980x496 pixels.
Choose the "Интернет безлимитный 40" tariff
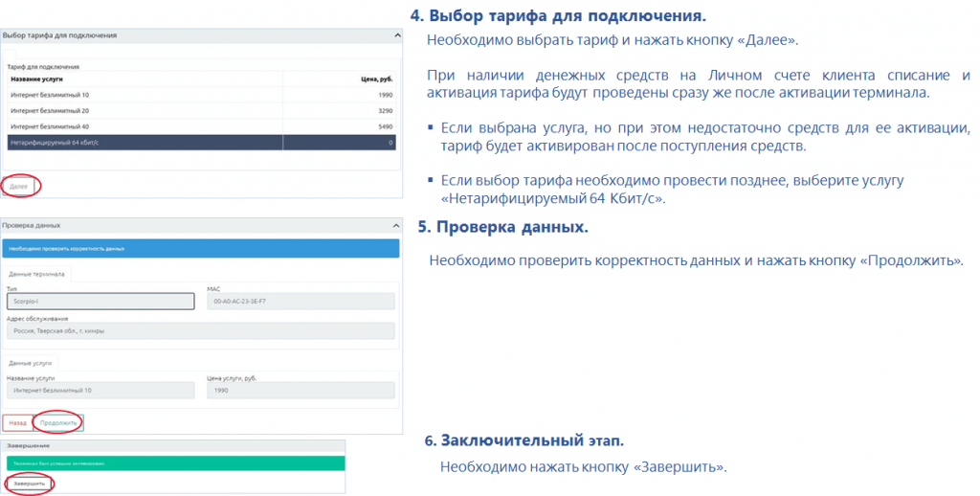[199, 126]
